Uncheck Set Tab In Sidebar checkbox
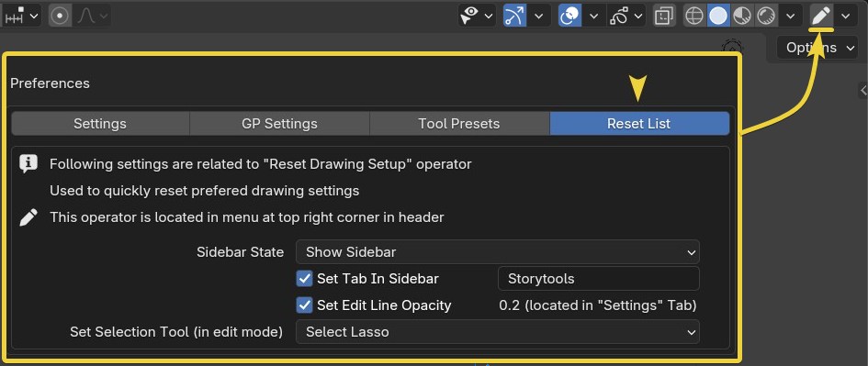The height and width of the screenshot is (366, 868). coord(304,279)
